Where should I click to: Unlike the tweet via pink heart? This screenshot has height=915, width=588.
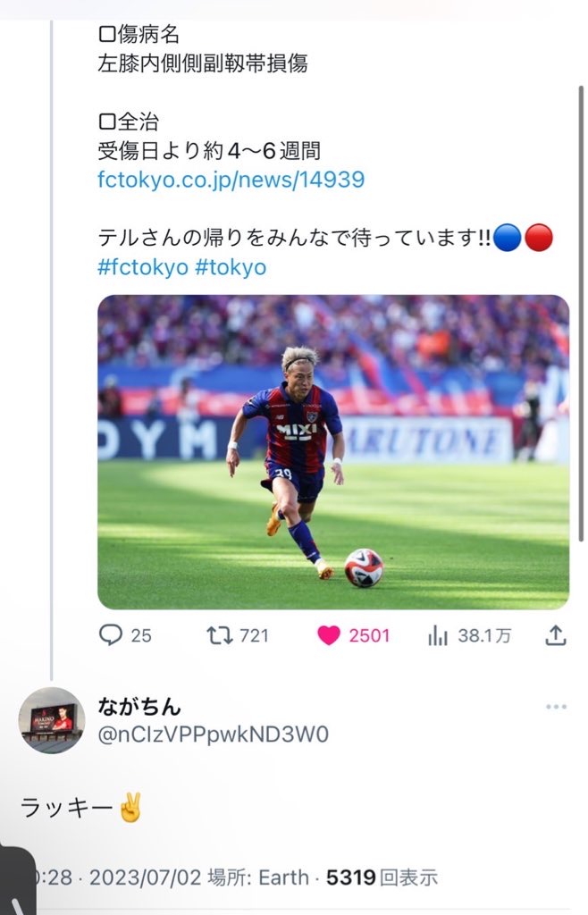coord(330,635)
